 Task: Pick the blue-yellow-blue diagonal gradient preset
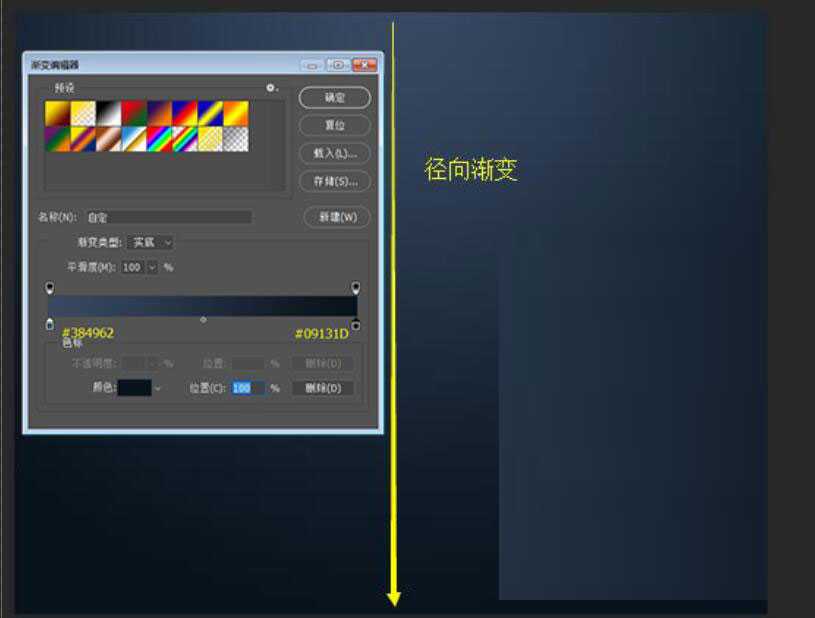[210, 113]
